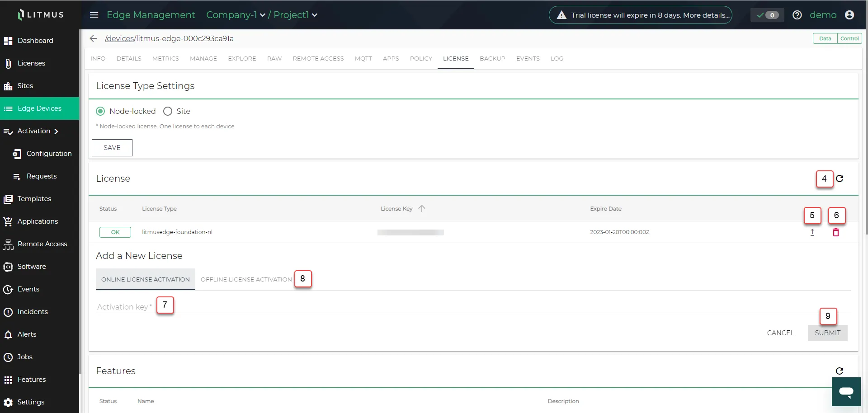Image resolution: width=868 pixels, height=413 pixels.
Task: Open Incidents in sidebar
Action: (39, 312)
